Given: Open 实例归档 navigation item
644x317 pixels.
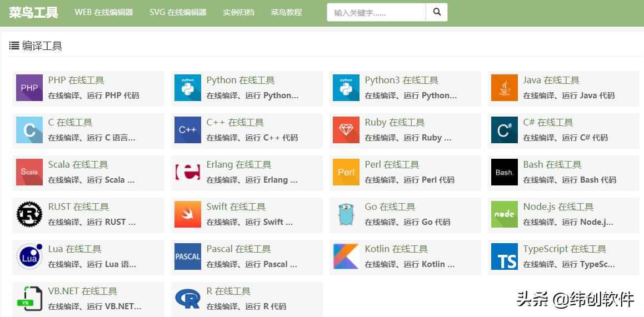Looking at the screenshot, I should pos(238,12).
